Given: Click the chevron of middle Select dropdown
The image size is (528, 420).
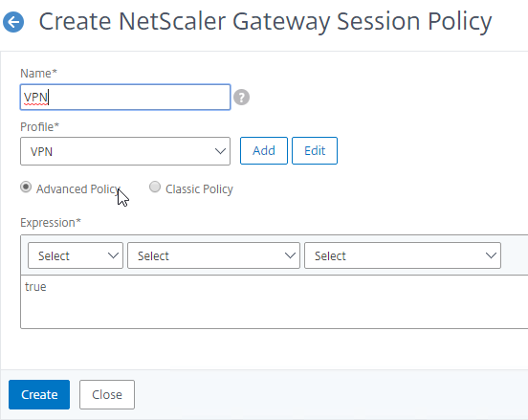Looking at the screenshot, I should pos(290,255).
